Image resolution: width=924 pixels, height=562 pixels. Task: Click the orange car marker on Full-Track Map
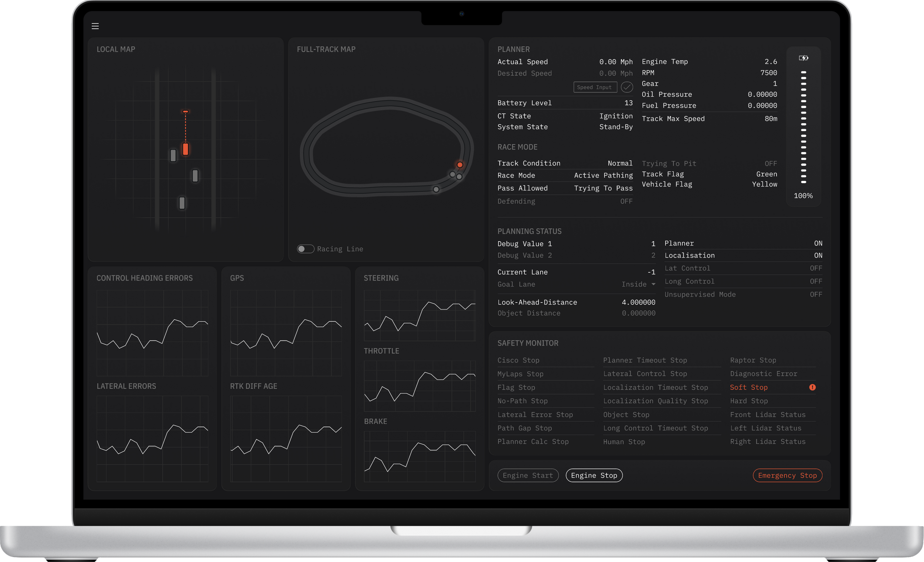(x=460, y=164)
